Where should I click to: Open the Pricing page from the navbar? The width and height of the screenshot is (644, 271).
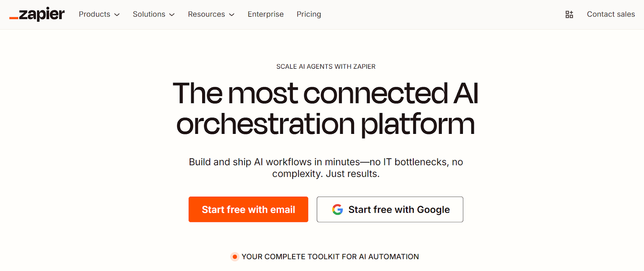click(x=309, y=14)
